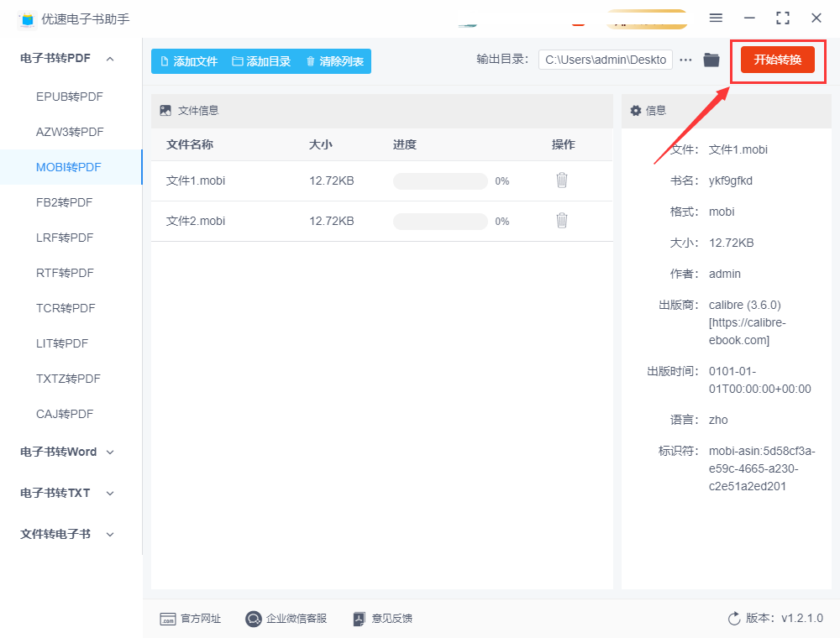840x638 pixels.
Task: Open the output directory folder icon
Action: [711, 60]
